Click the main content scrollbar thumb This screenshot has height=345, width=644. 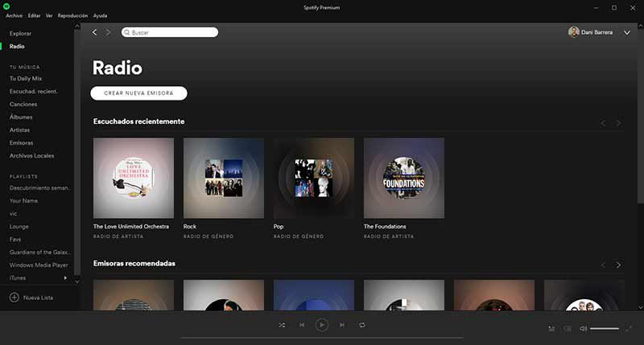click(640, 116)
